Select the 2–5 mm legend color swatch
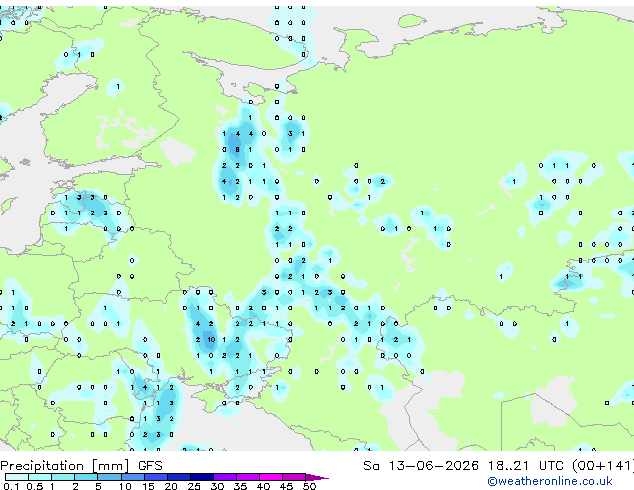Viewport: 634px width, 490px height. [x=86, y=477]
